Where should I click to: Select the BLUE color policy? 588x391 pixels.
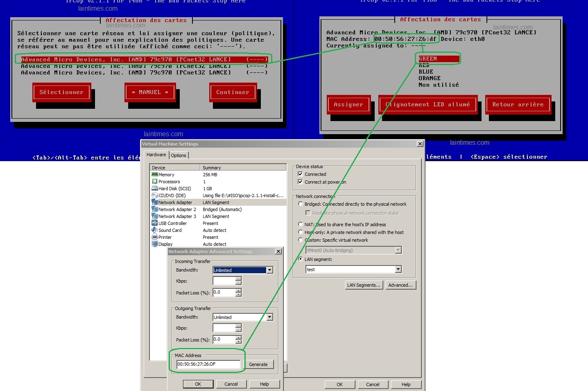pyautogui.click(x=426, y=72)
